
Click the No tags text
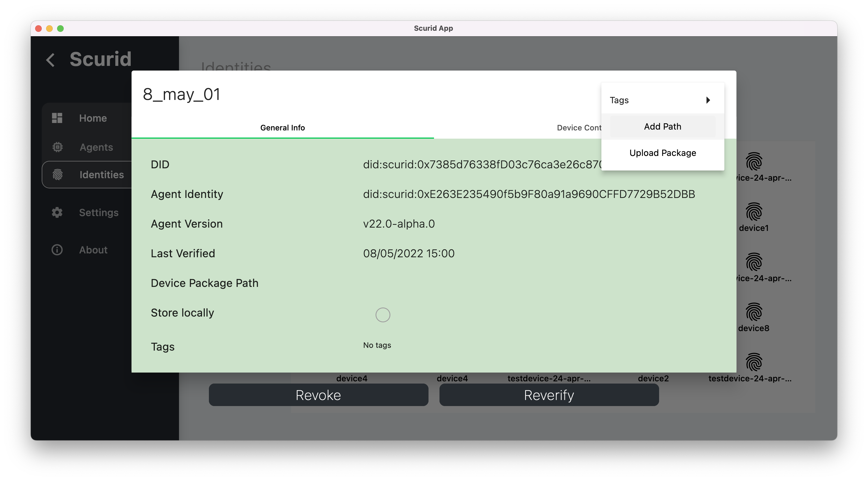(x=377, y=345)
